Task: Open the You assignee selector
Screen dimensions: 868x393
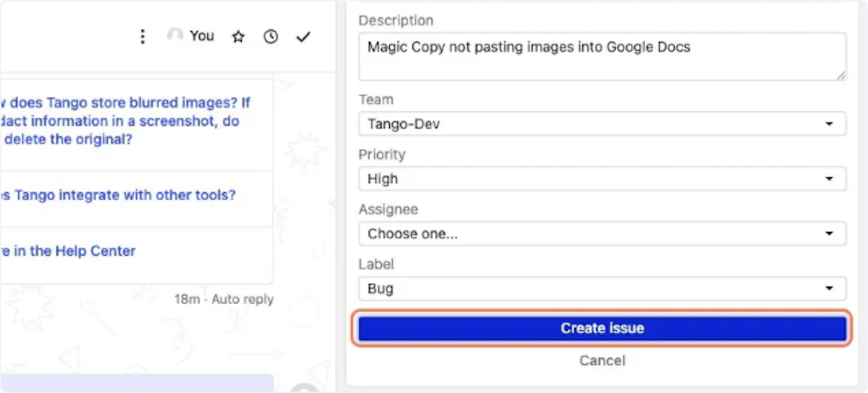Action: (191, 35)
